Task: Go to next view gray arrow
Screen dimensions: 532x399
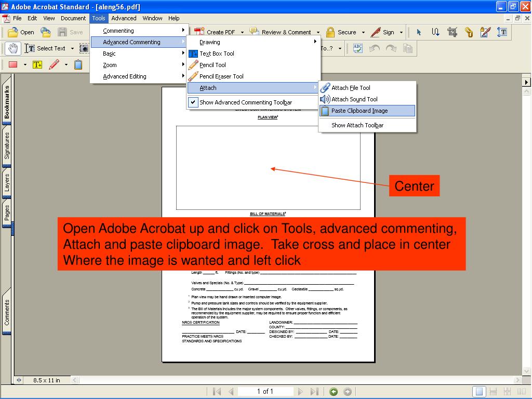Action: click(x=348, y=392)
